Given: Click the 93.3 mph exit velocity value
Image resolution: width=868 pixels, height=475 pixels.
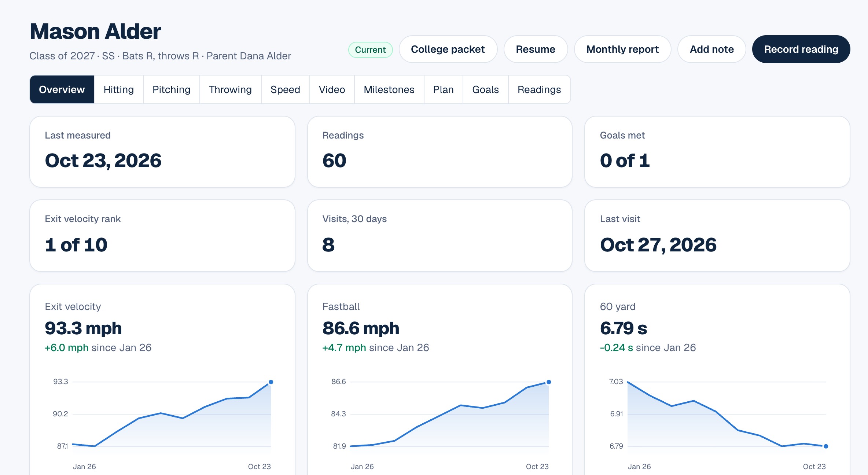Looking at the screenshot, I should 83,328.
